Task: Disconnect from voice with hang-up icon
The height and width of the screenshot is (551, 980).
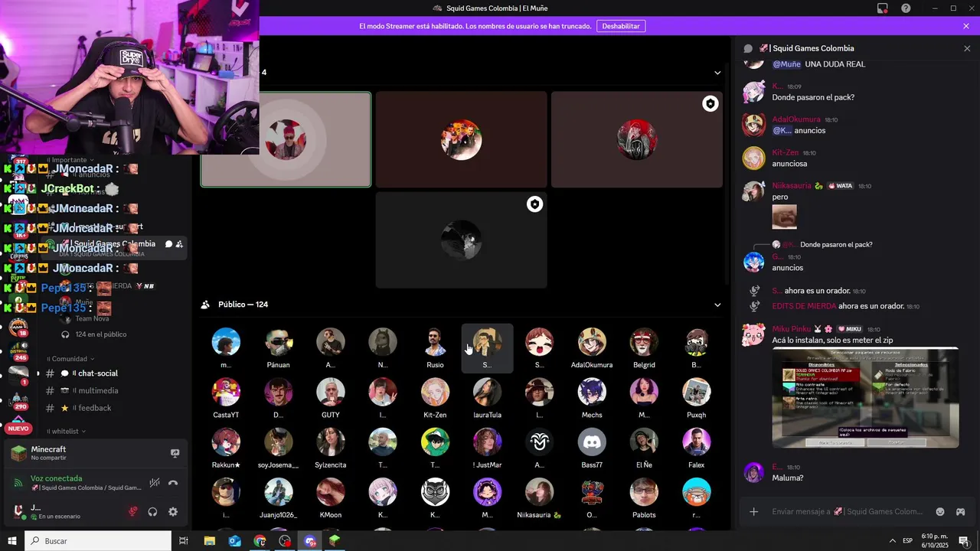Action: [x=173, y=483]
